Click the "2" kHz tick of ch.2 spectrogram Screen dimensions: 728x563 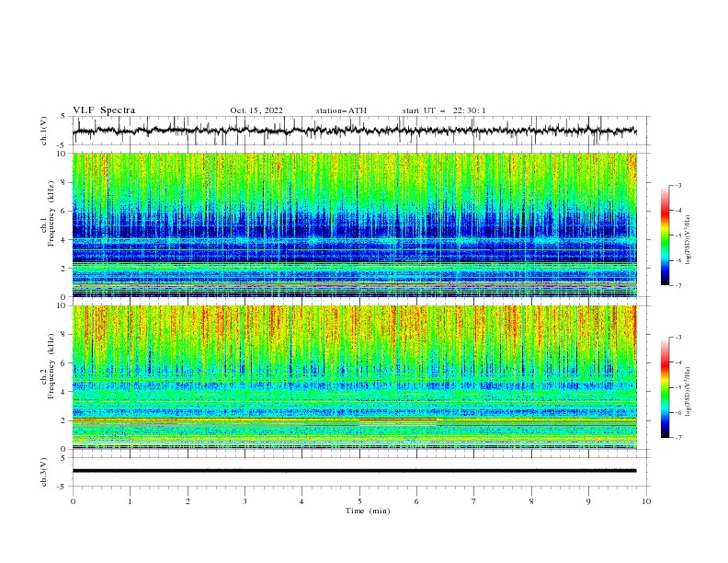(x=64, y=420)
